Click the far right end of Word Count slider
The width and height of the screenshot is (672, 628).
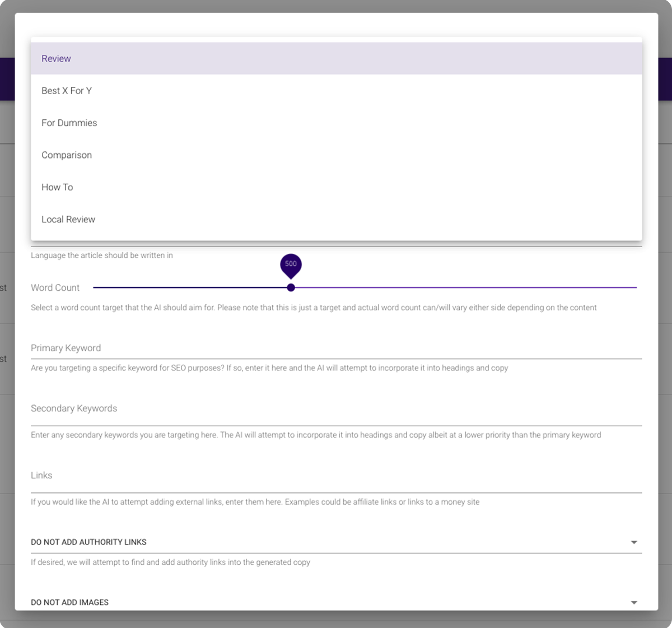tap(635, 287)
